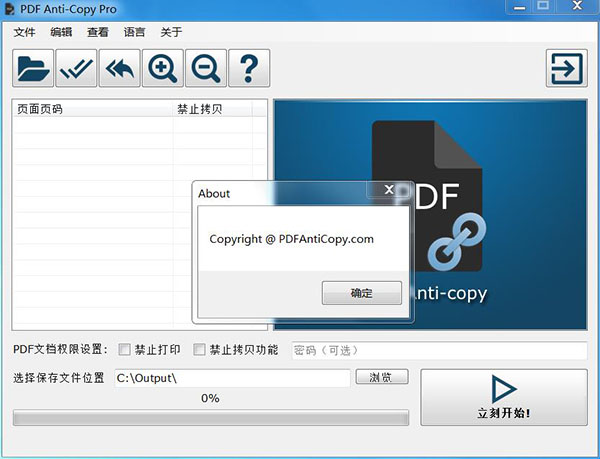
Task: Click the 0% progress bar
Action: [x=211, y=418]
